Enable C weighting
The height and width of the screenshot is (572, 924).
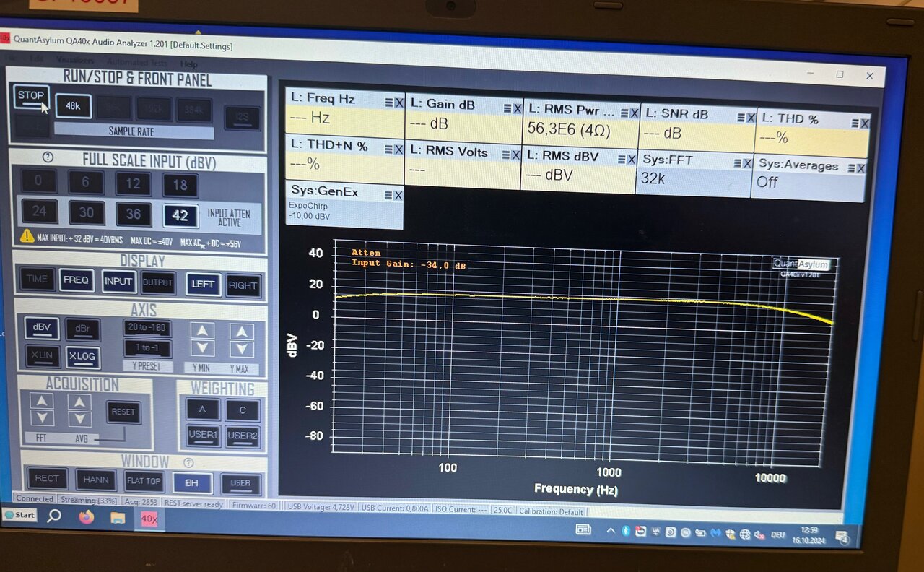(x=243, y=410)
